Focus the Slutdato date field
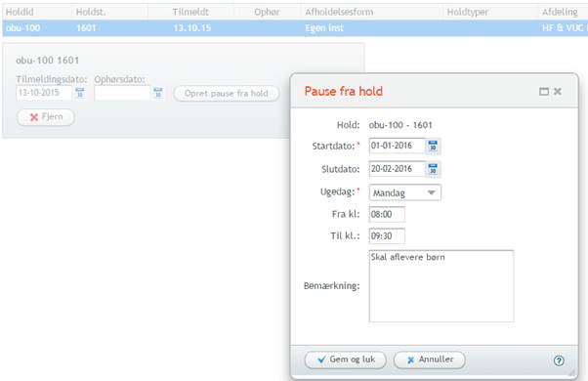The width and height of the screenshot is (588, 381). point(398,169)
